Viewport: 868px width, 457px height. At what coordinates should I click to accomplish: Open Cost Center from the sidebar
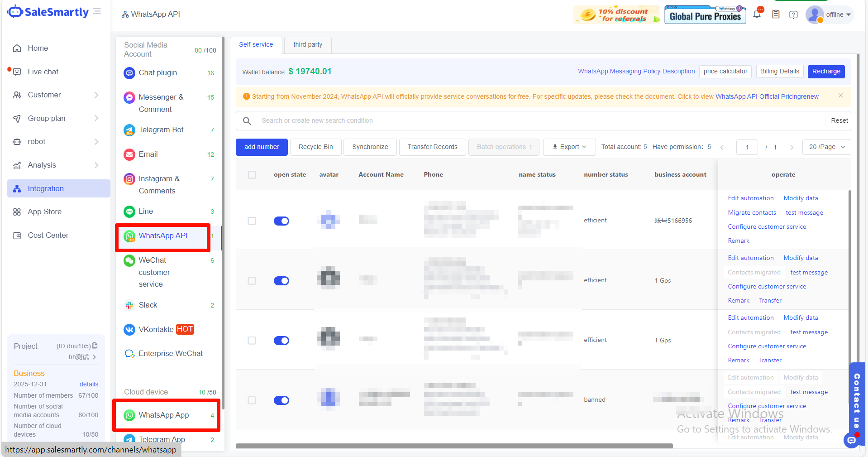48,236
